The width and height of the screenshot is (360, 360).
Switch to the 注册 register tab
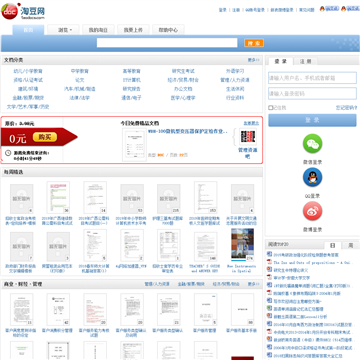[x=305, y=61]
